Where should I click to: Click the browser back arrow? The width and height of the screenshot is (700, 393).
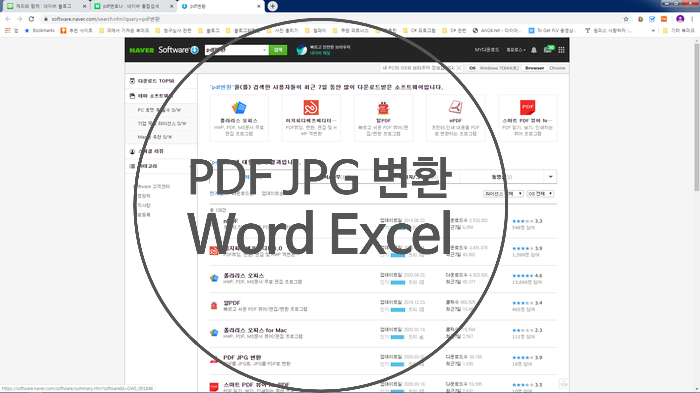coord(8,19)
